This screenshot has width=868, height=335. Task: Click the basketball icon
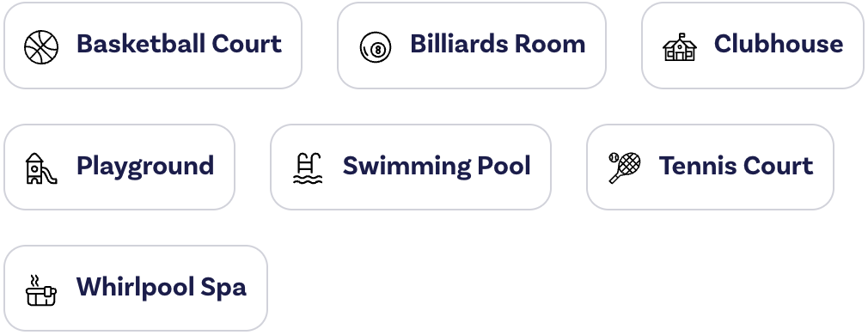point(41,47)
